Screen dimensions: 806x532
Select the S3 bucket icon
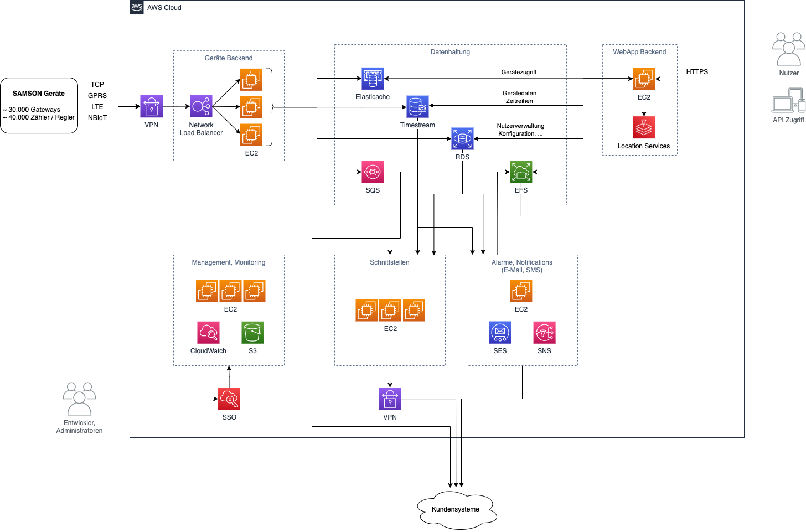tap(252, 332)
